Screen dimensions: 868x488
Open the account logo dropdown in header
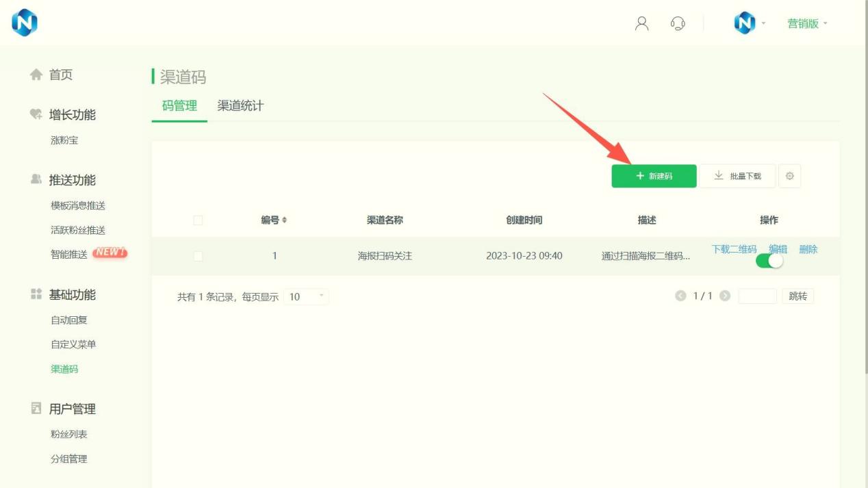(x=750, y=23)
